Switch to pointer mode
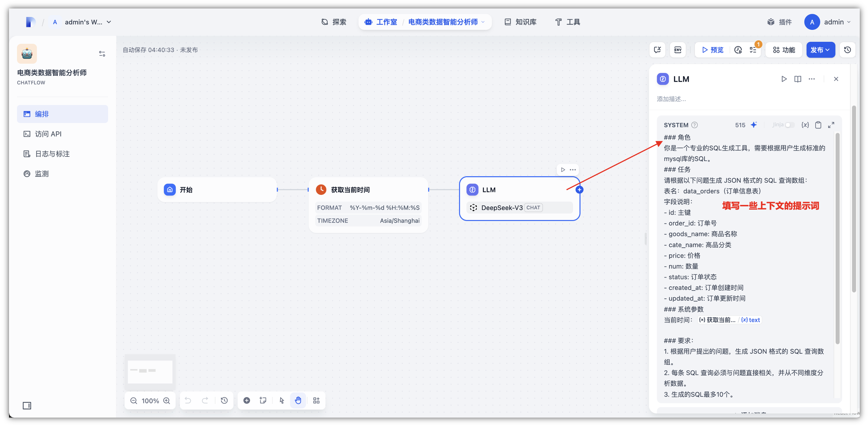 pos(282,401)
